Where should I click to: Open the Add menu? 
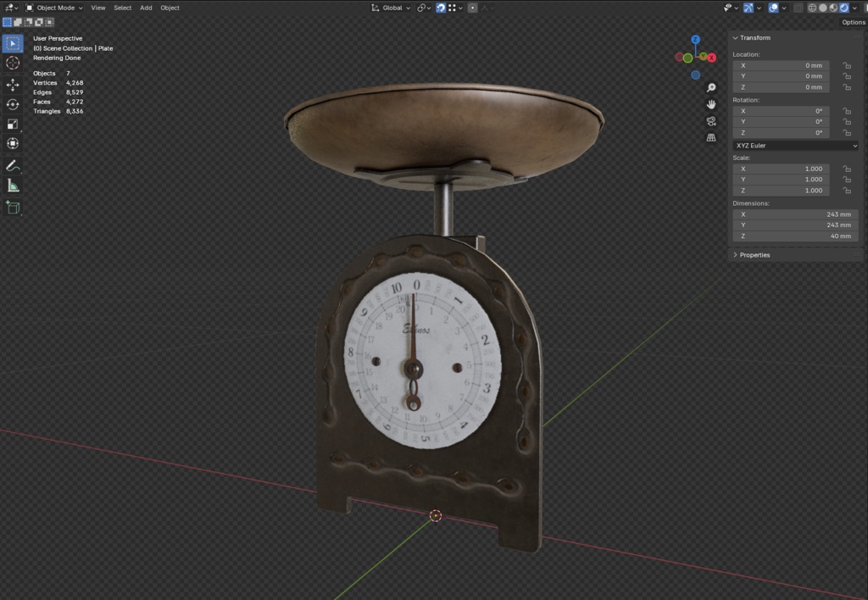coord(146,8)
